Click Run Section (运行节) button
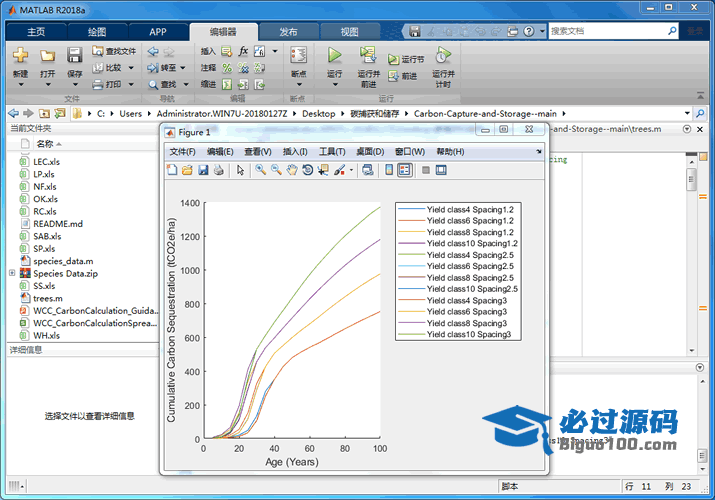 click(x=406, y=59)
